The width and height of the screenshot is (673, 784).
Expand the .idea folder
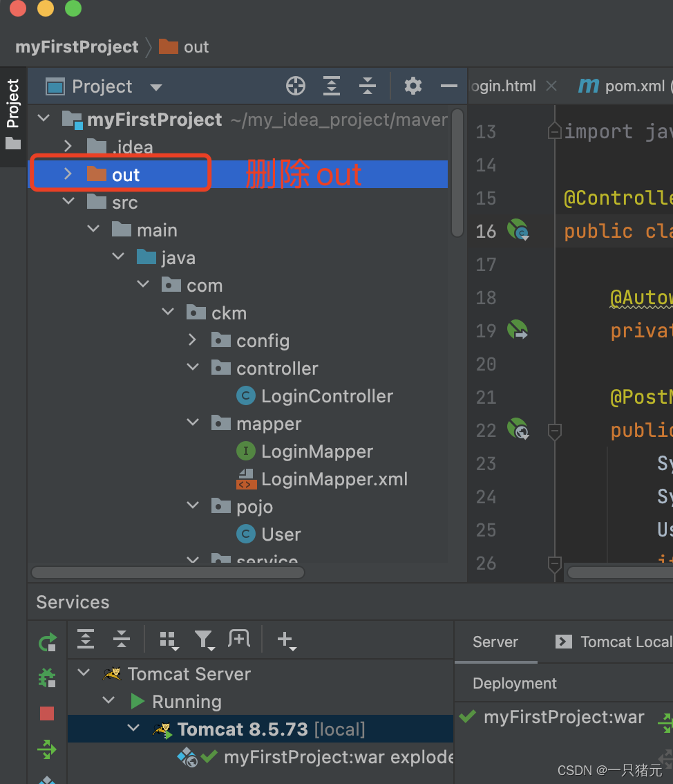[x=68, y=146]
